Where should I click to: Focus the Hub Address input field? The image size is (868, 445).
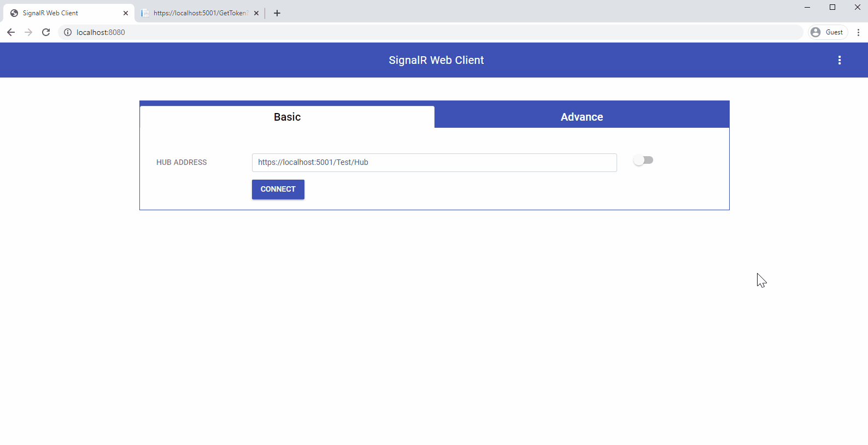point(435,163)
